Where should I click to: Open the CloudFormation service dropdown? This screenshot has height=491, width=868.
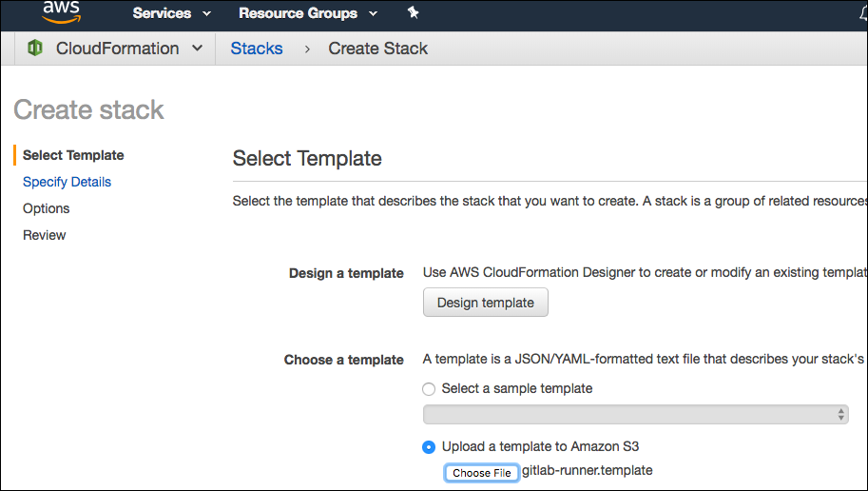117,49
